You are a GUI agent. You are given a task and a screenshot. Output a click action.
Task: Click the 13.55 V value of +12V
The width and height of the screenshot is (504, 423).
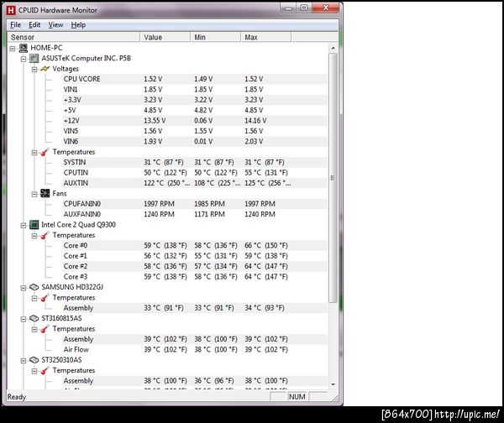coord(155,121)
